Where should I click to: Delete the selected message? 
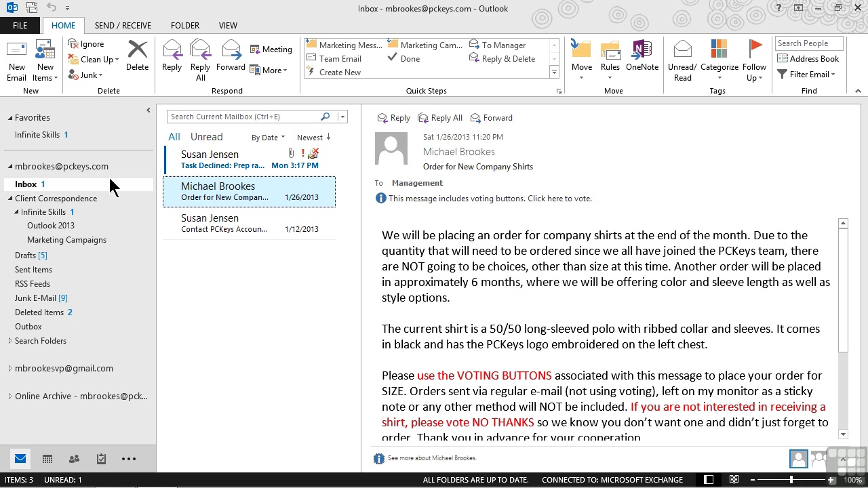click(137, 56)
